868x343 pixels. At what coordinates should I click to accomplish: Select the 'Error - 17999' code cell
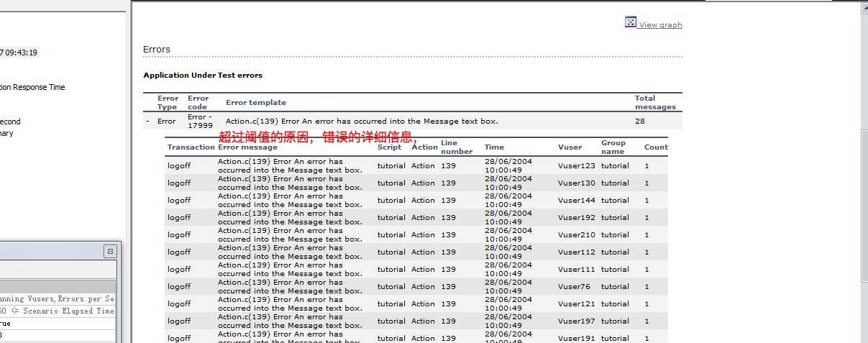(200, 122)
